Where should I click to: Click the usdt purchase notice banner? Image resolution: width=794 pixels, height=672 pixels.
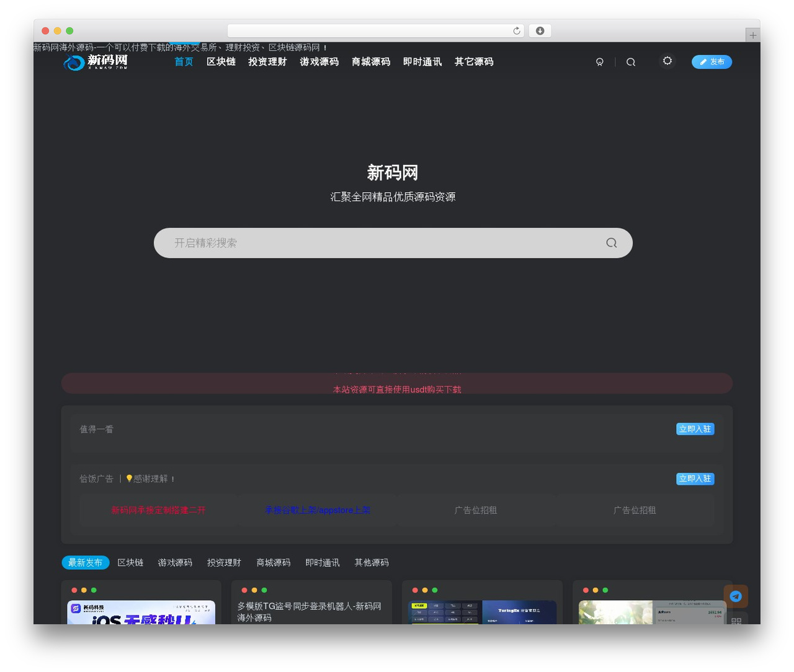(x=397, y=383)
